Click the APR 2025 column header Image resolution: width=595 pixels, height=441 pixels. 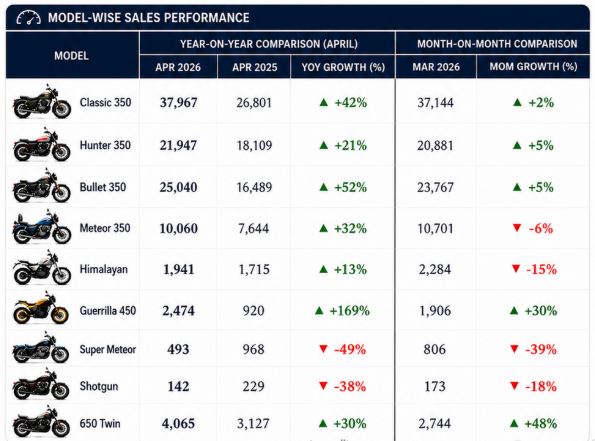255,67
